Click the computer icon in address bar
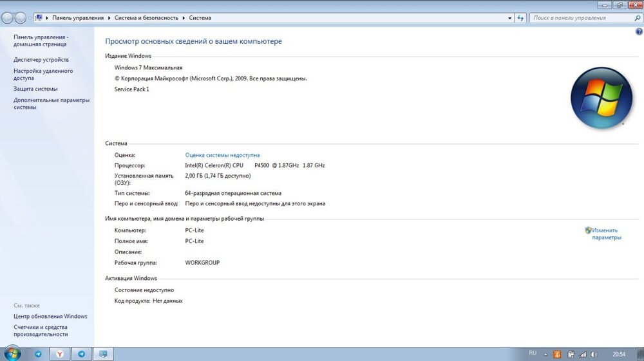This screenshot has height=361, width=644. click(39, 17)
